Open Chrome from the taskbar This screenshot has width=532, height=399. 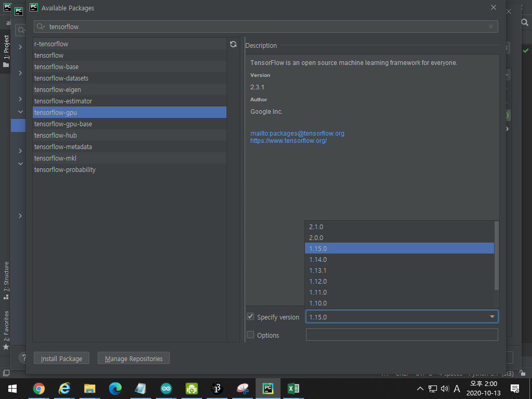(38, 389)
